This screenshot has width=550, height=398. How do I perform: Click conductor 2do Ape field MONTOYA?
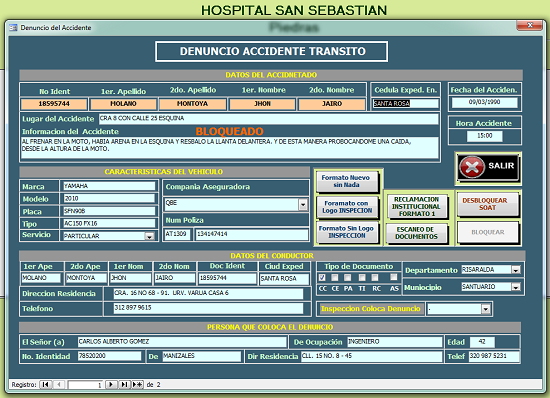tap(86, 278)
